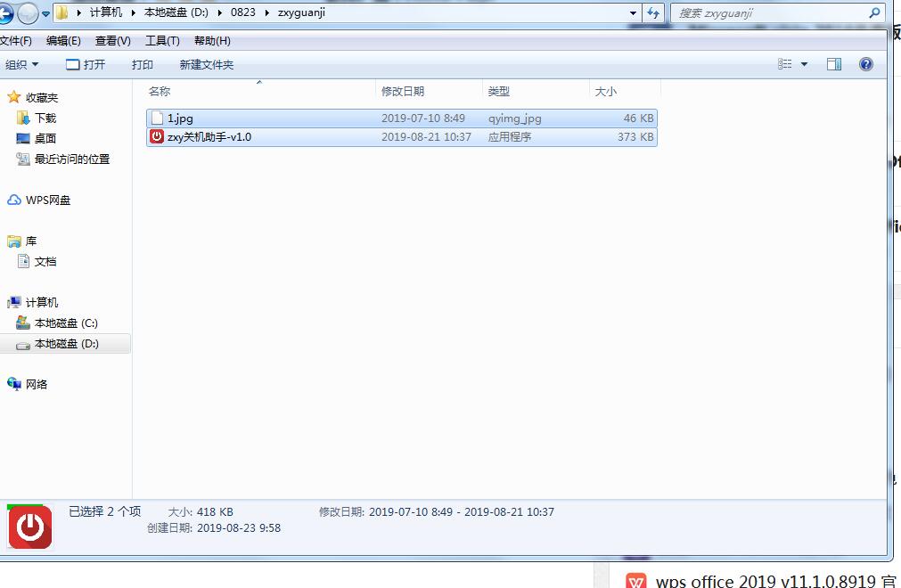901x588 pixels.
Task: Open the 文件(F) menu
Action: 16,41
